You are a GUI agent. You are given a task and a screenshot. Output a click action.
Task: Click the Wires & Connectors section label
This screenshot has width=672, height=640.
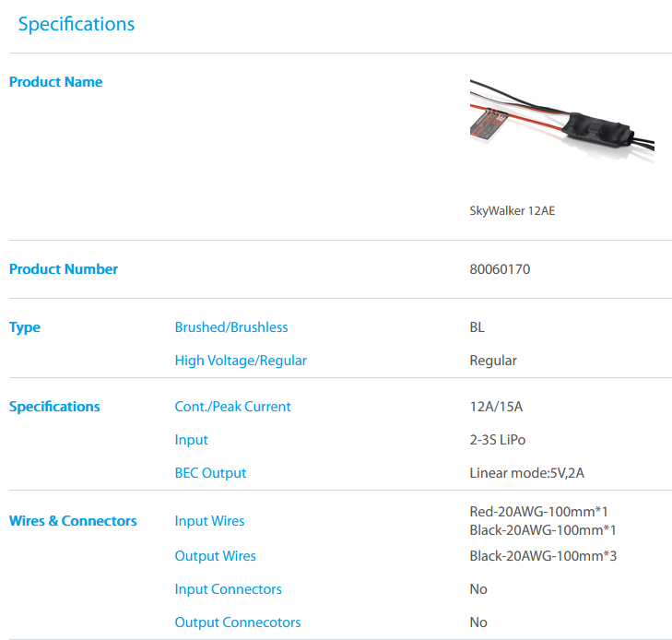pyautogui.click(x=73, y=521)
